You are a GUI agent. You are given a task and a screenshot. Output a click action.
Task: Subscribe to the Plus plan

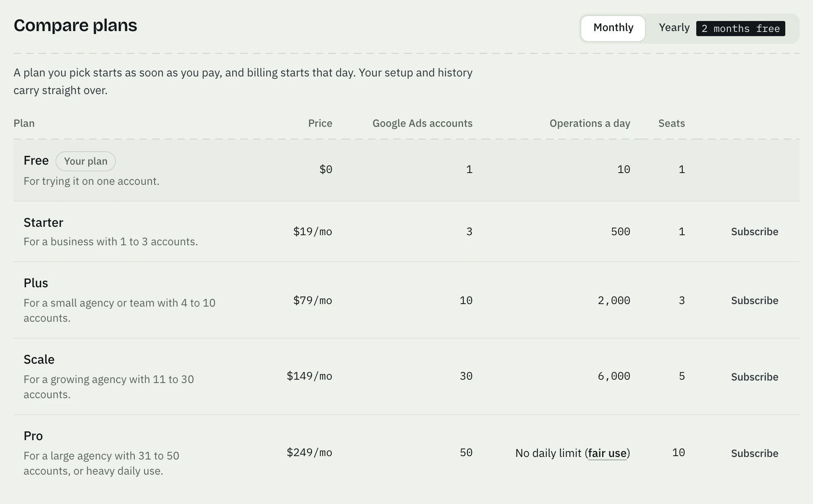pyautogui.click(x=755, y=301)
